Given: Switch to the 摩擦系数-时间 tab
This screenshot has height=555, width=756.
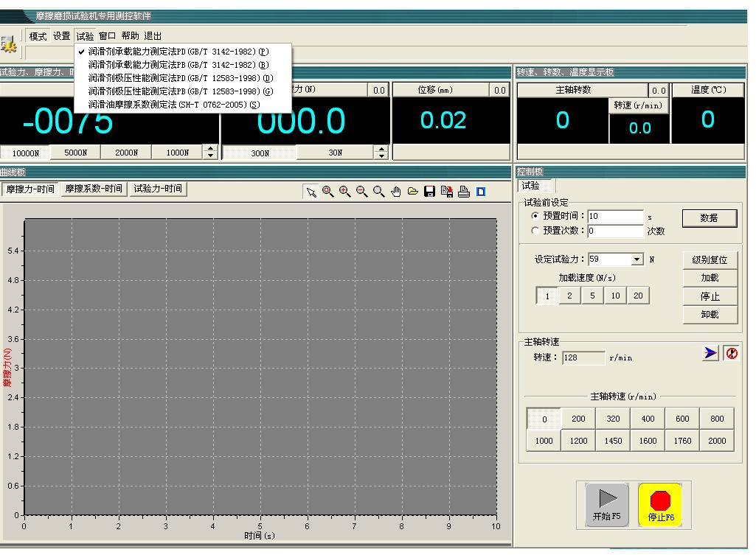Looking at the screenshot, I should [x=93, y=189].
